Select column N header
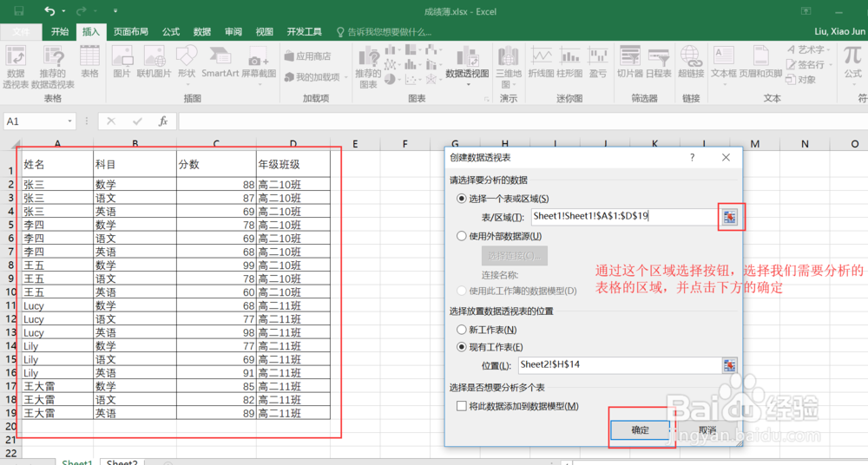The image size is (868, 465). click(x=805, y=143)
